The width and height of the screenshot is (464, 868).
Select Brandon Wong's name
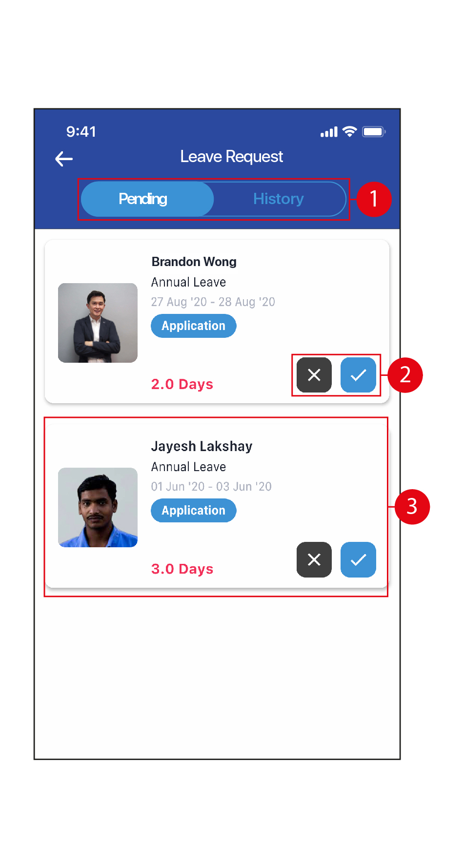point(194,262)
